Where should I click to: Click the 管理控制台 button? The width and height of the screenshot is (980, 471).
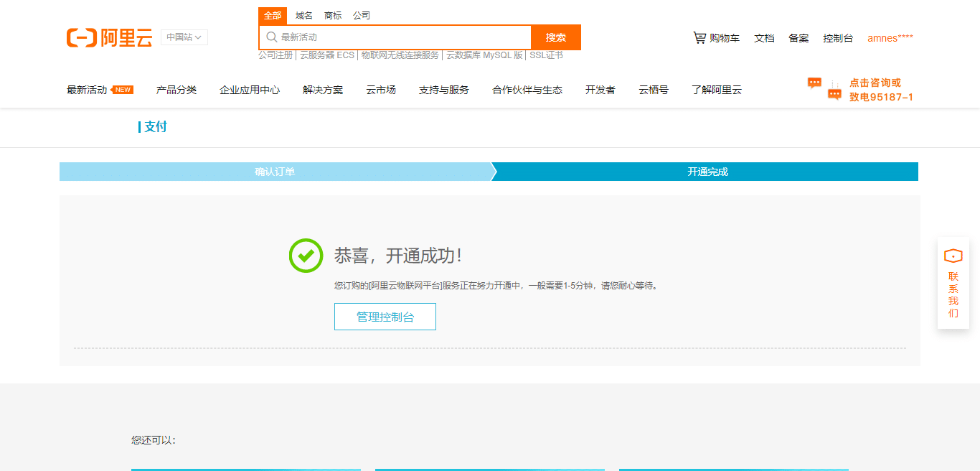385,317
